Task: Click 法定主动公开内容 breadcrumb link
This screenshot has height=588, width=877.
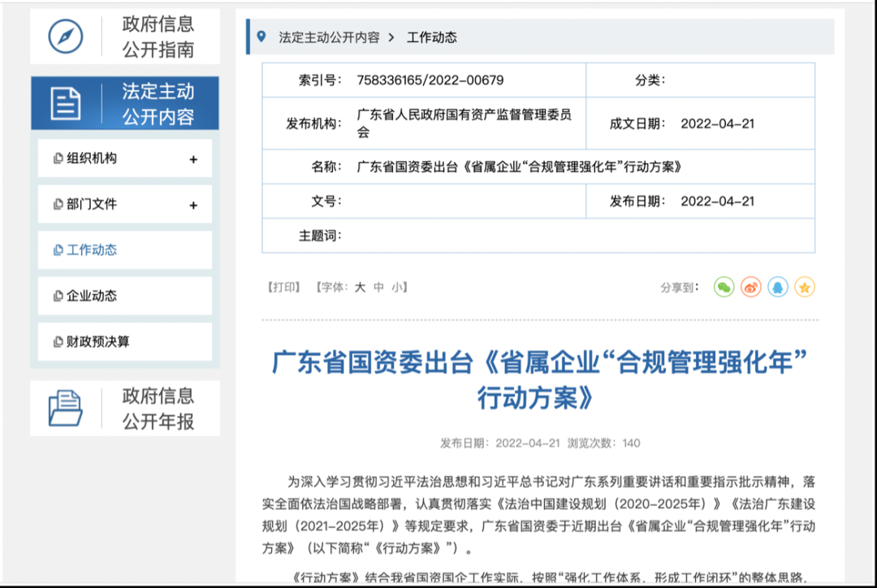Action: 329,37
